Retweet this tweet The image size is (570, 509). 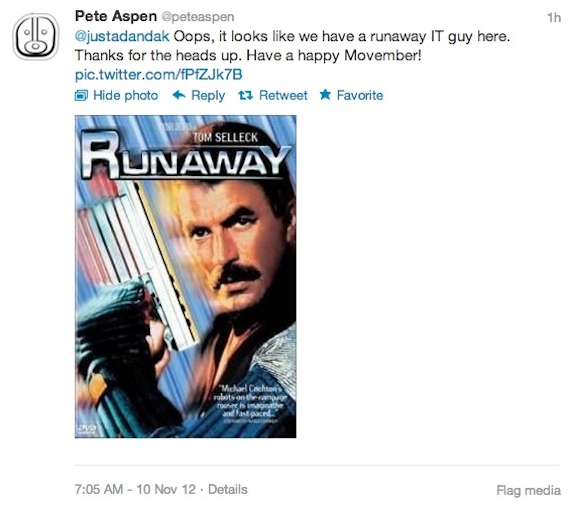coord(283,96)
